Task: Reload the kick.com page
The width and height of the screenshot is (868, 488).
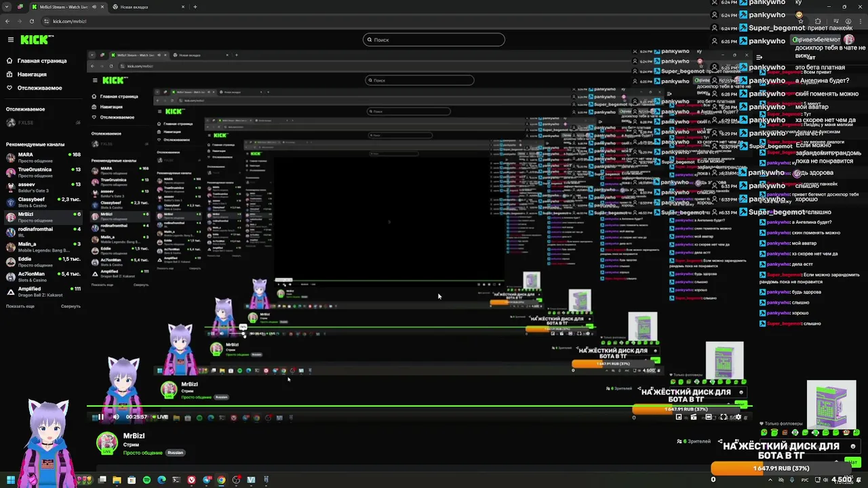Action: [32, 21]
